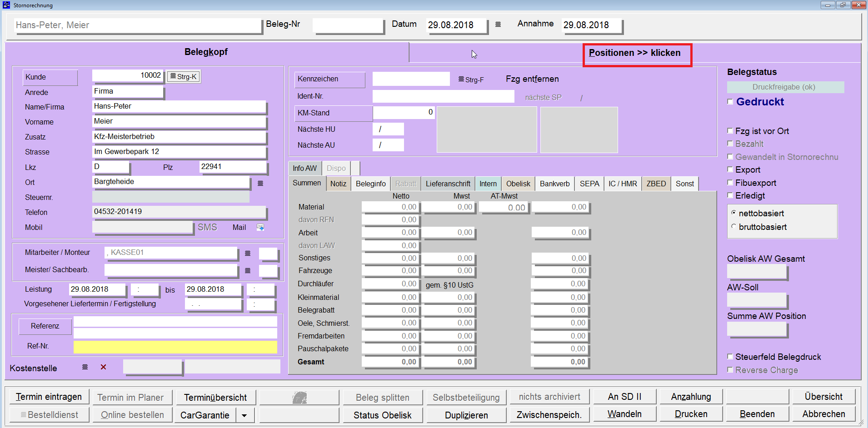Switch to the Notiz tab
Screen dimensions: 868x428
tap(338, 184)
